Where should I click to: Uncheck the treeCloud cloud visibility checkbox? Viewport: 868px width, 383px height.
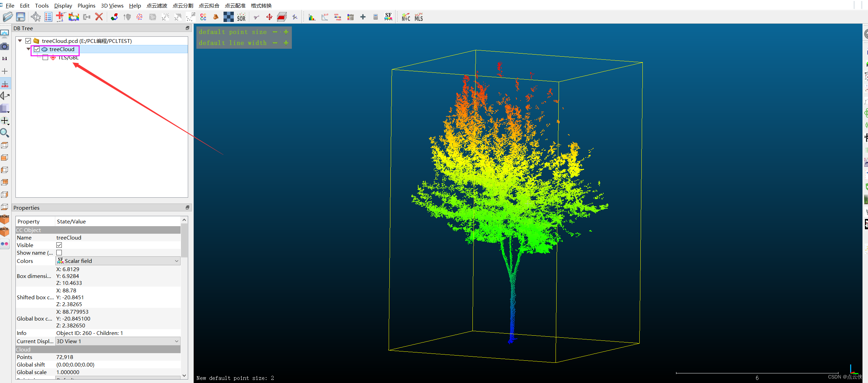(x=37, y=49)
